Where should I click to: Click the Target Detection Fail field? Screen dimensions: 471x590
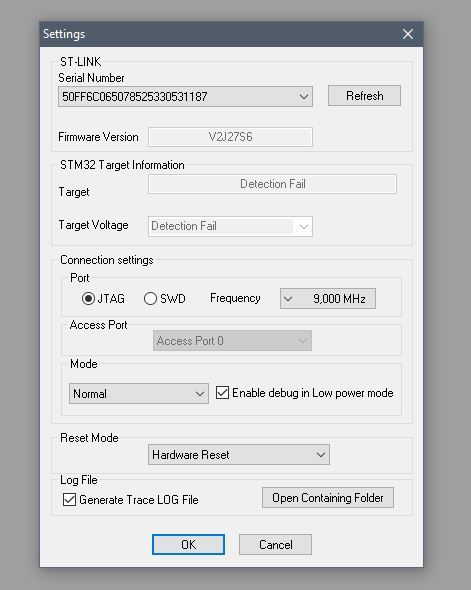point(272,184)
